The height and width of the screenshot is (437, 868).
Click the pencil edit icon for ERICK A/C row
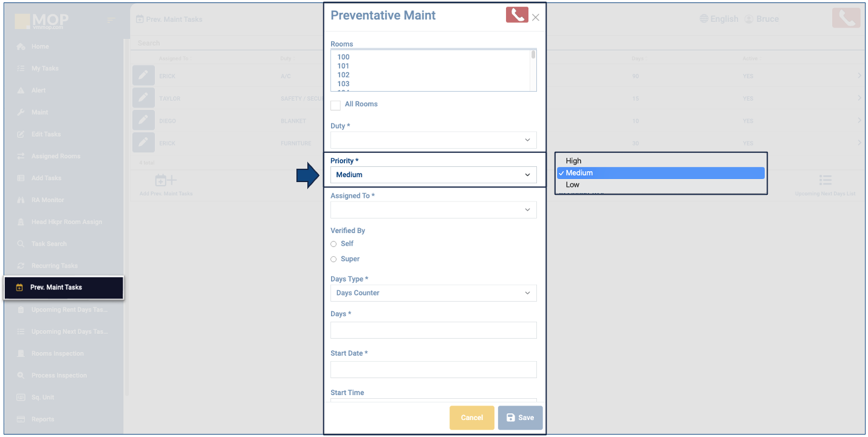[143, 76]
